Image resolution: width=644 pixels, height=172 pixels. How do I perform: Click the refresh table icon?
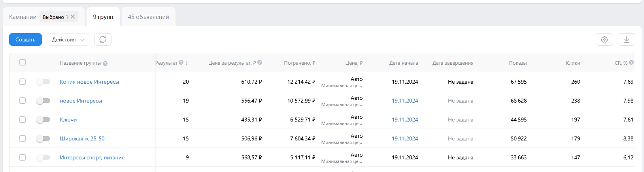pyautogui.click(x=103, y=39)
